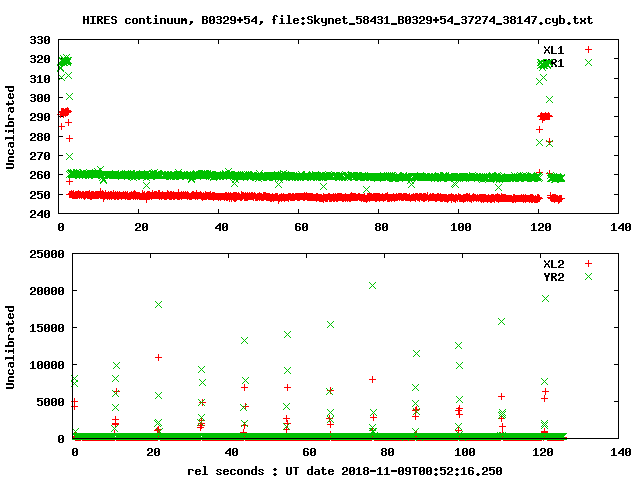Click the XL2 legend label

point(553,264)
